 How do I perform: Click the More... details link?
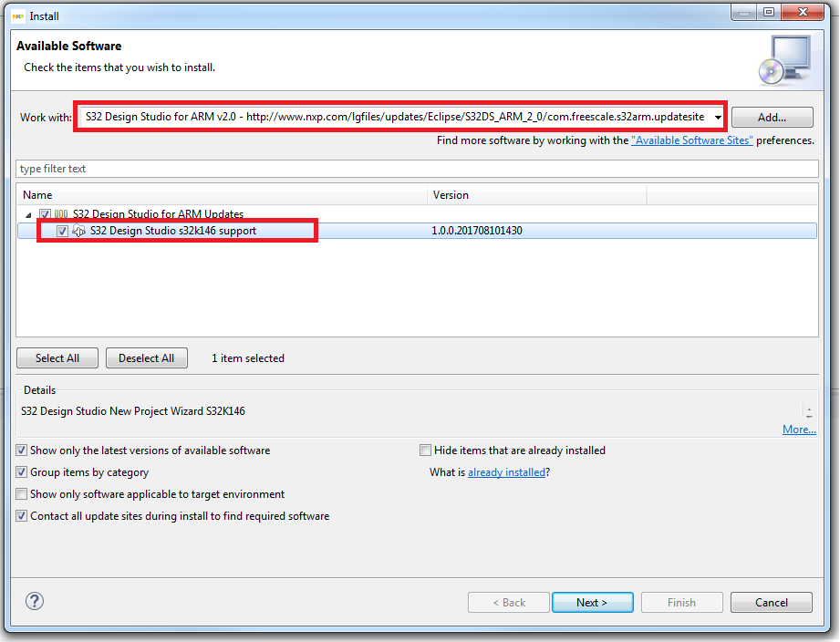[x=799, y=430]
